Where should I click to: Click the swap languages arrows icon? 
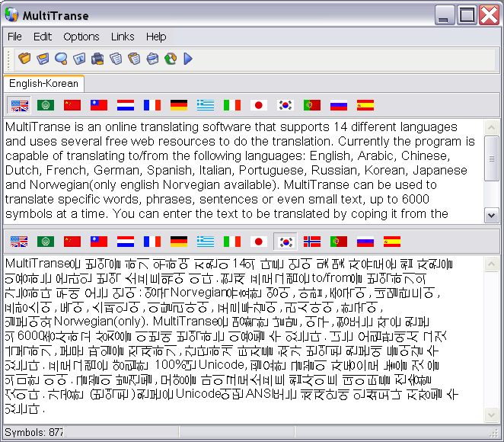pyautogui.click(x=171, y=59)
